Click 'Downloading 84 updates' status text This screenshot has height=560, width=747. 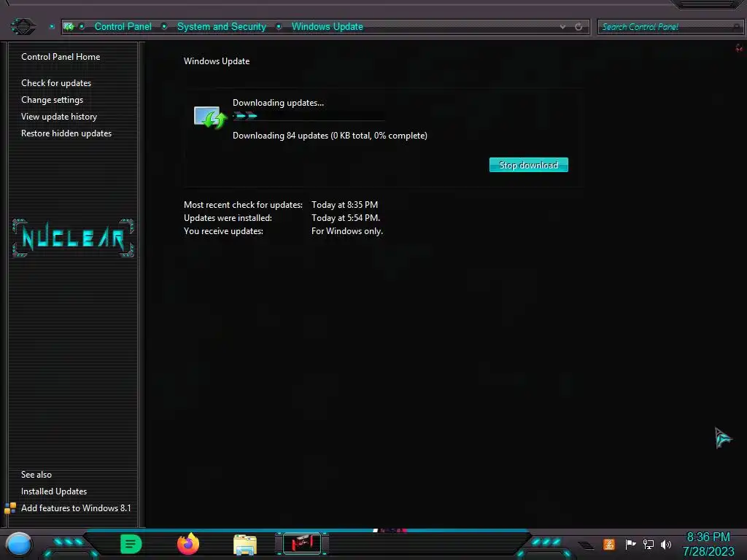pyautogui.click(x=330, y=135)
